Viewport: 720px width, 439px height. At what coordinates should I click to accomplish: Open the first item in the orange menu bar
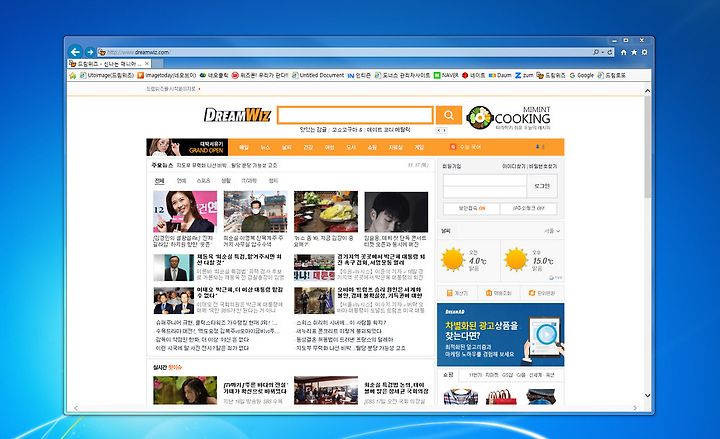(244, 147)
